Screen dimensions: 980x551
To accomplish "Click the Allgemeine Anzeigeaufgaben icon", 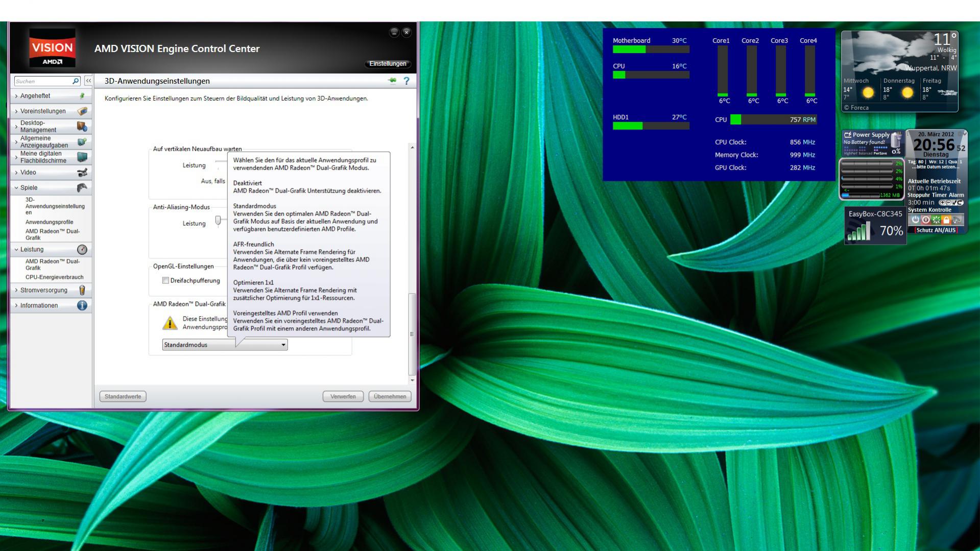I will [82, 141].
